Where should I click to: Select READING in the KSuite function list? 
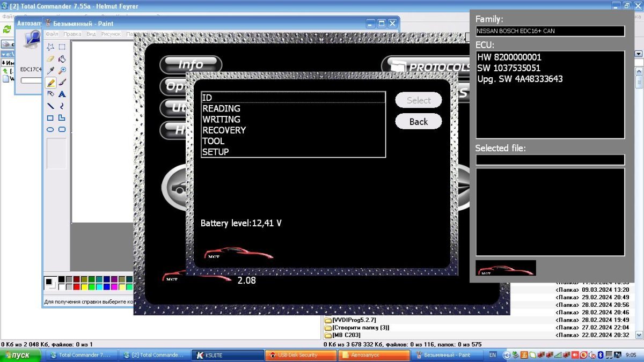click(x=293, y=108)
